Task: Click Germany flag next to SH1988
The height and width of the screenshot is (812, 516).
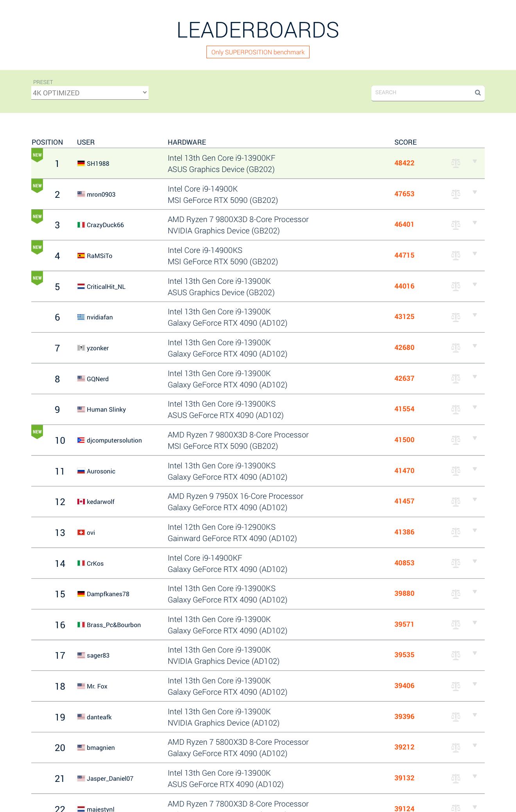Action: (81, 163)
